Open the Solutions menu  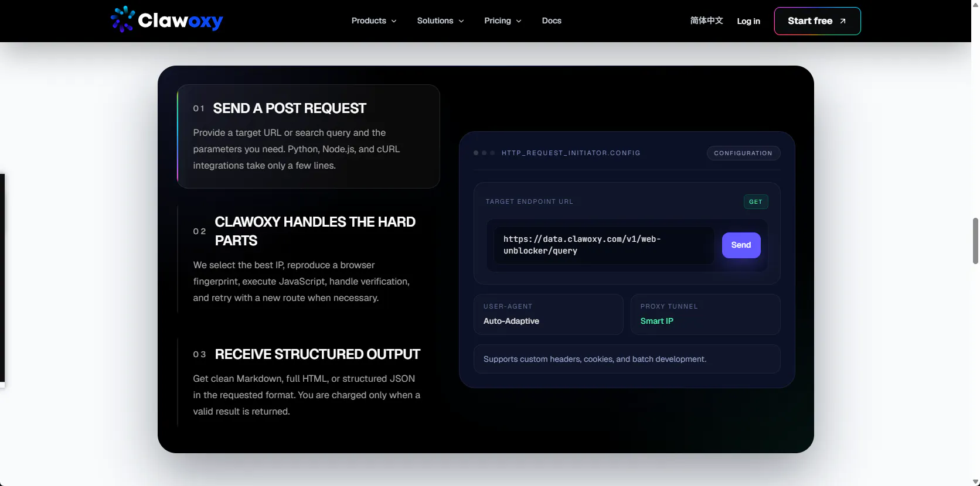coord(441,21)
